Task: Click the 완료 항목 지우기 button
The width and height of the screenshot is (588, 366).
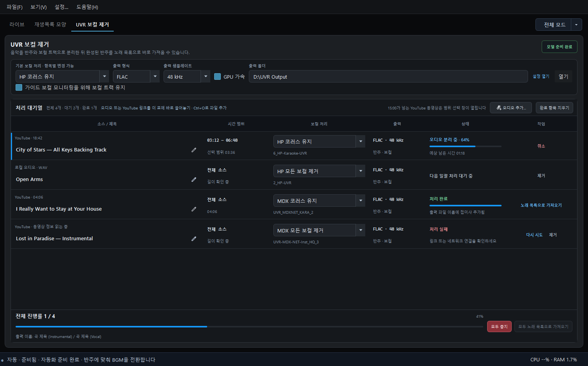Action: click(554, 108)
